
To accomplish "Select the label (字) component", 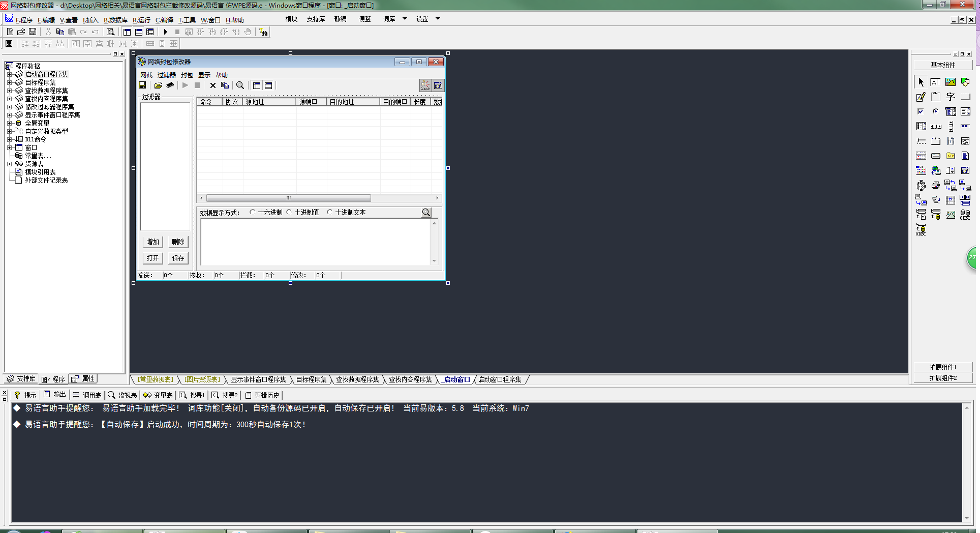I will pos(950,97).
